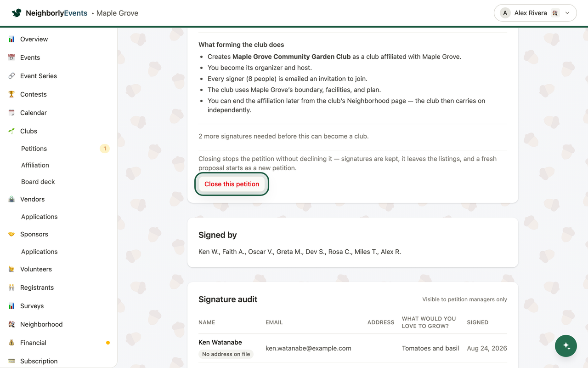This screenshot has width=588, height=368.
Task: Click the Registrants people icon
Action: 11,287
